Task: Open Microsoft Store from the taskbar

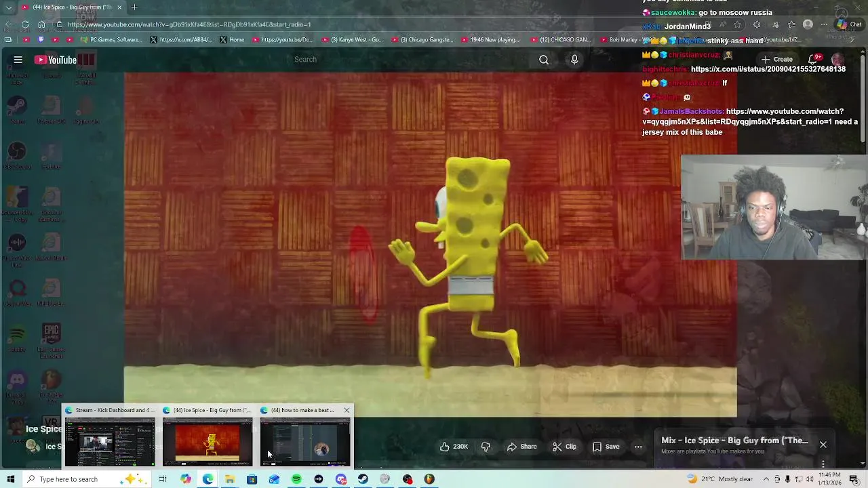Action: click(x=252, y=479)
